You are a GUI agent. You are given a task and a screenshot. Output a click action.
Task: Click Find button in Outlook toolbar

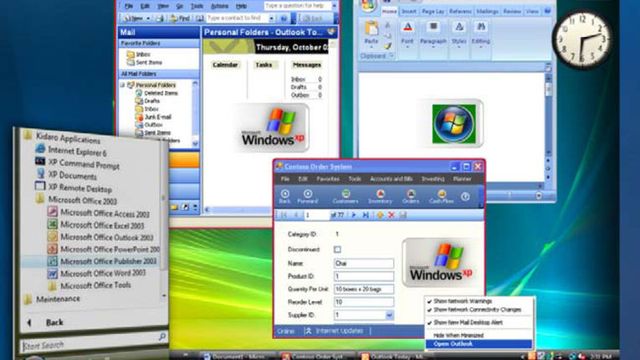point(180,18)
